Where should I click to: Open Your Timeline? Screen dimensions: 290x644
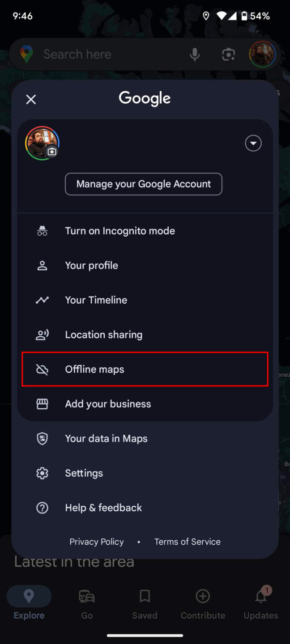[x=96, y=300]
